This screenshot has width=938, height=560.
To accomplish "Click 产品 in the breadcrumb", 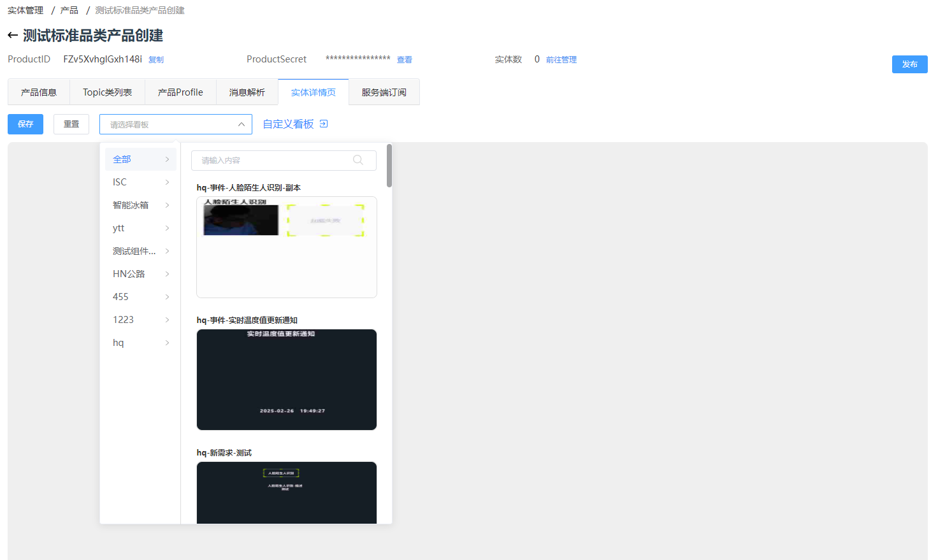I will pyautogui.click(x=69, y=10).
